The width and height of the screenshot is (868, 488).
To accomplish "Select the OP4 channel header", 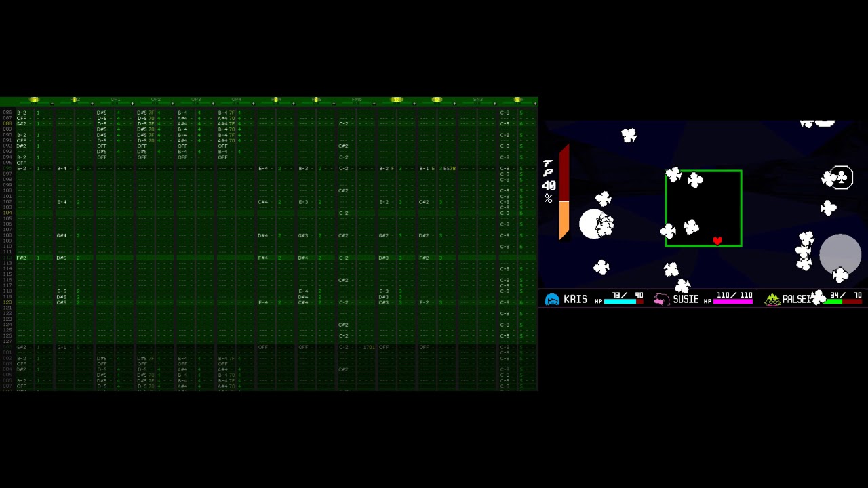I will pos(236,100).
